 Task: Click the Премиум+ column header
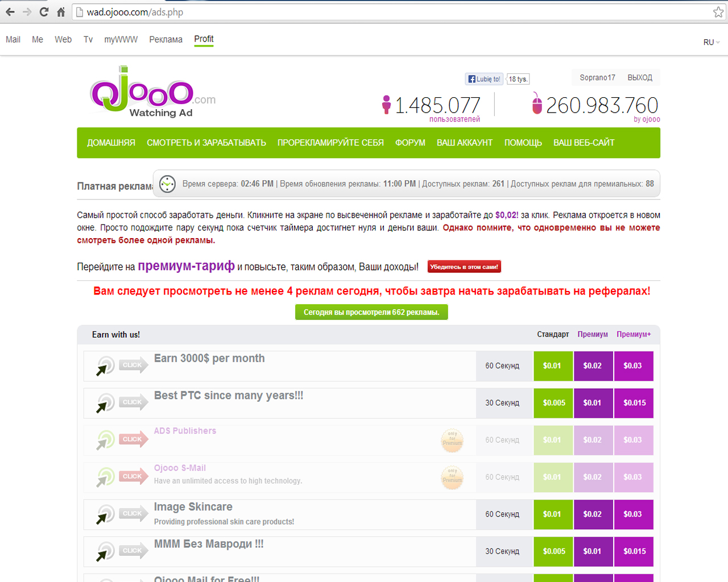[x=634, y=334]
